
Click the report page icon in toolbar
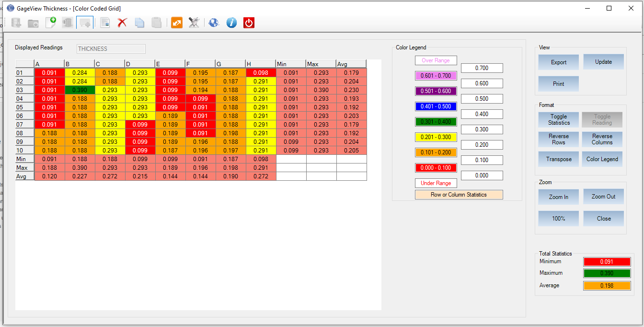click(105, 22)
